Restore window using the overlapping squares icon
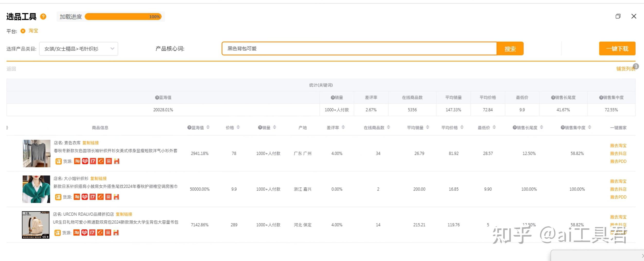644x261 pixels. coord(618,16)
